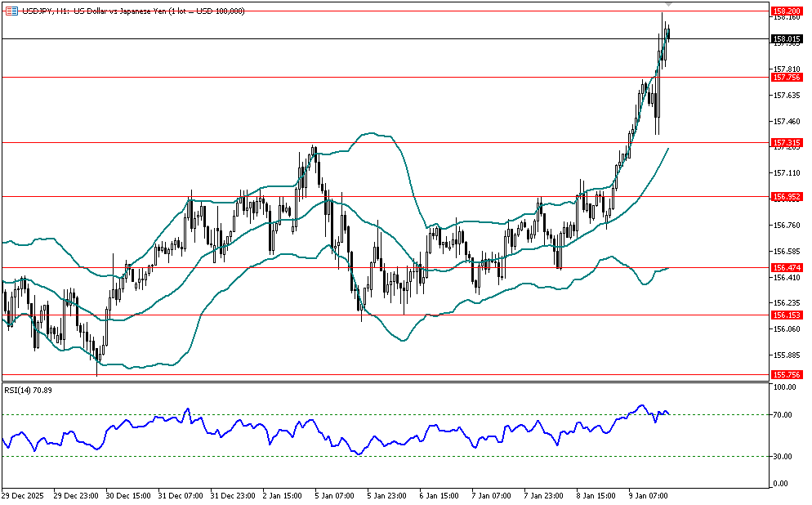This screenshot has height=505, width=812.
Task: Select the 6 Jan 15:00 time label
Action: pyautogui.click(x=439, y=495)
